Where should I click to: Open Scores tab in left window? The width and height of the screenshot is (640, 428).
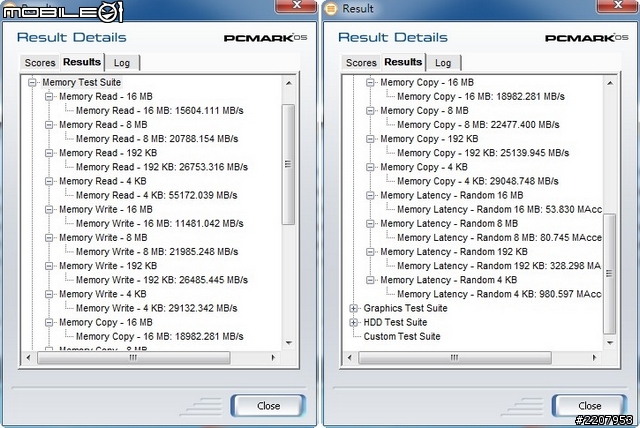pos(40,63)
